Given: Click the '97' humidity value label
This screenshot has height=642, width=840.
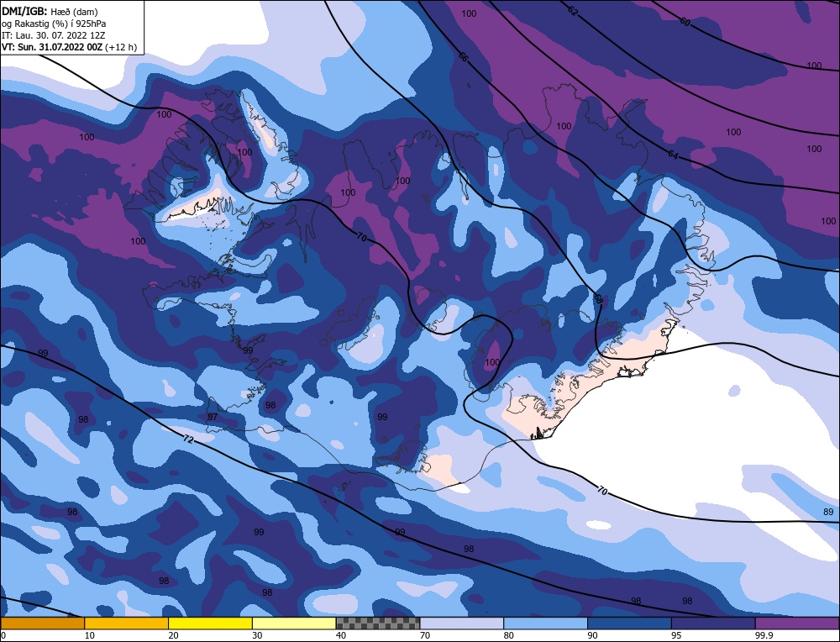Looking at the screenshot, I should [213, 417].
